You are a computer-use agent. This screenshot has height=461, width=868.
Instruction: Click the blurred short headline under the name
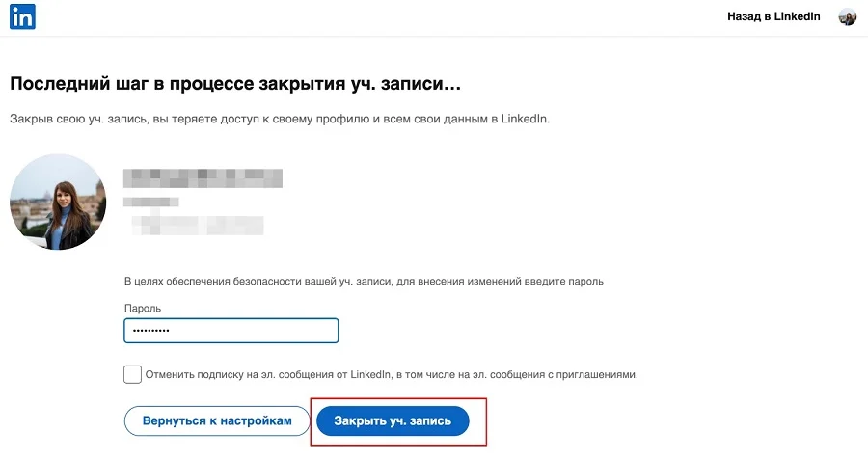(151, 202)
